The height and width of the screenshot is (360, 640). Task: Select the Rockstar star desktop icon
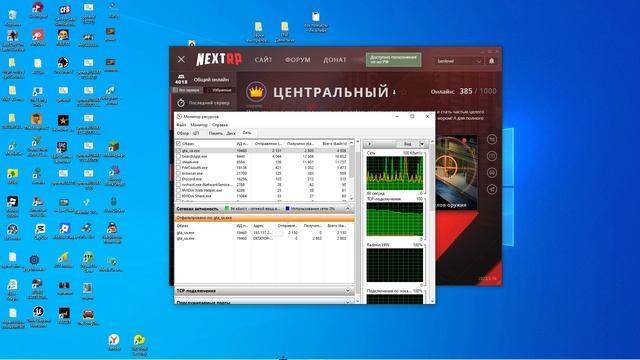63,120
